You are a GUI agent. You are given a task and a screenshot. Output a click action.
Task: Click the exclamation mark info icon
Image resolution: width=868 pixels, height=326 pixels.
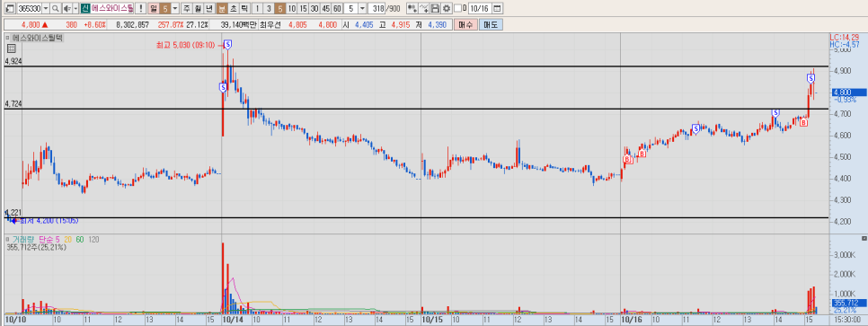[x=140, y=9]
